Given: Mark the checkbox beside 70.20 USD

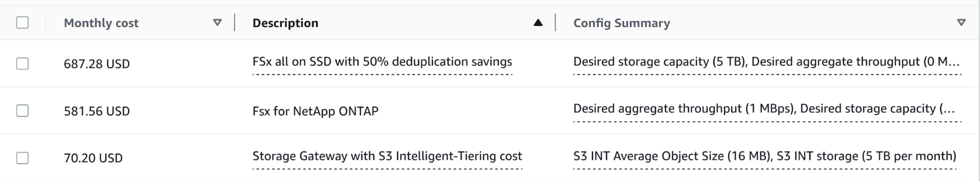Looking at the screenshot, I should [x=23, y=158].
